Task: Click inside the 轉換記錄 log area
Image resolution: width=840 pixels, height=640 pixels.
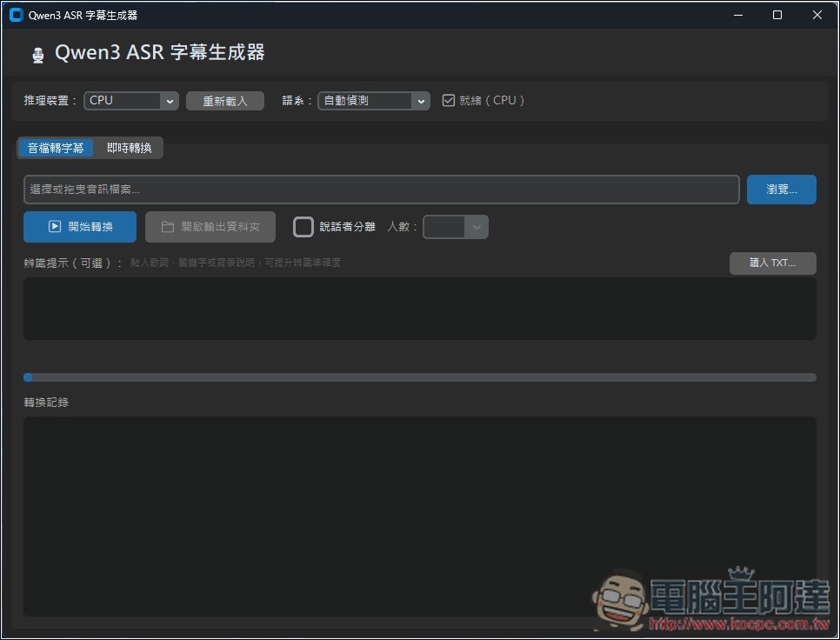Action: click(x=419, y=517)
